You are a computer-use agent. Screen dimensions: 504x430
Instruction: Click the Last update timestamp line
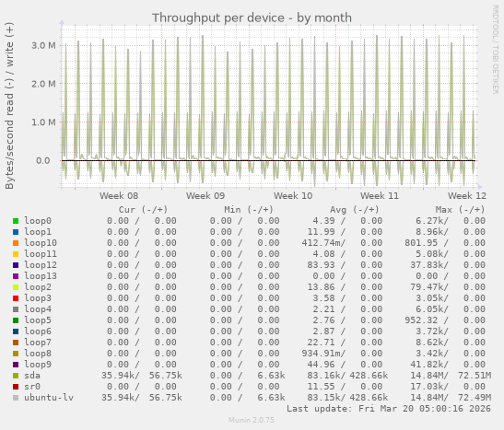pyautogui.click(x=389, y=409)
